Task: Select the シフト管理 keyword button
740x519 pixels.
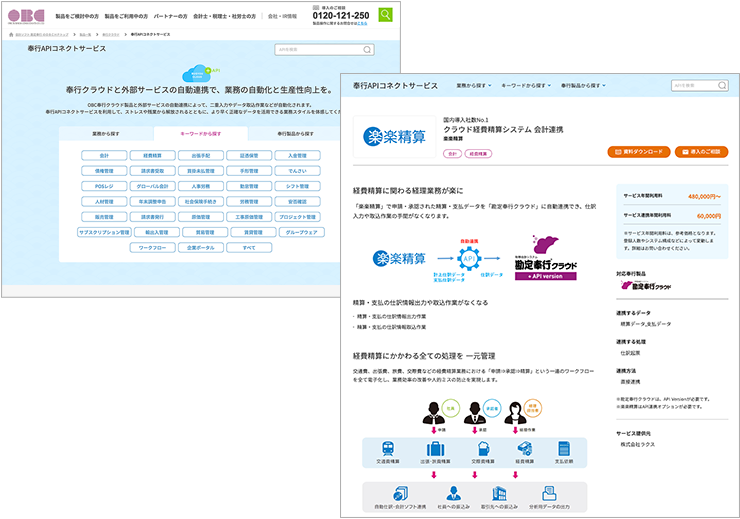Action: 297,186
